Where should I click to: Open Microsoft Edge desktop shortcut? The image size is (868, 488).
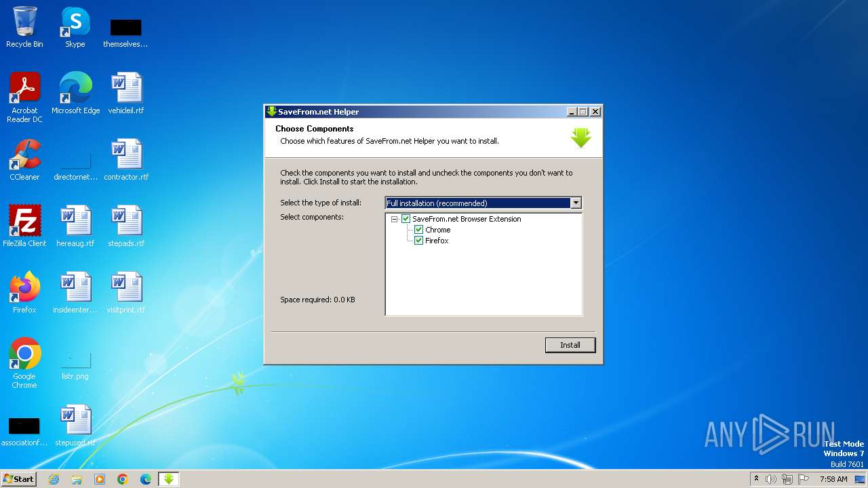(x=75, y=94)
